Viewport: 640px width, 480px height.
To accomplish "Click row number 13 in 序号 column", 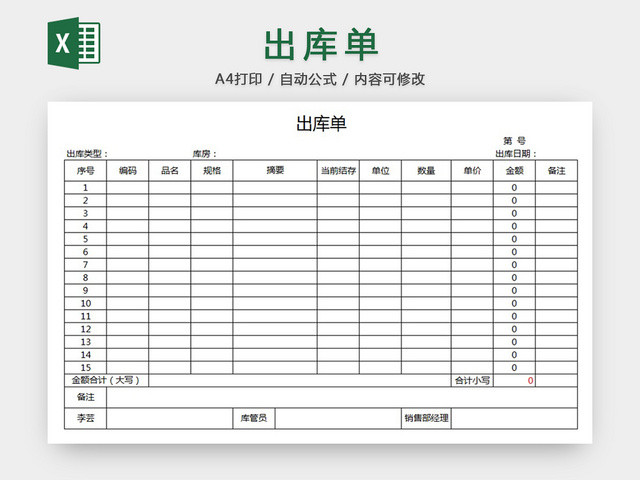I will tap(86, 342).
